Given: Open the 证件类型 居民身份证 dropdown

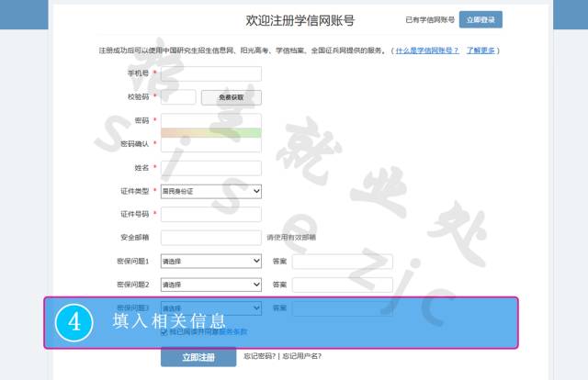Looking at the screenshot, I should 211,192.
